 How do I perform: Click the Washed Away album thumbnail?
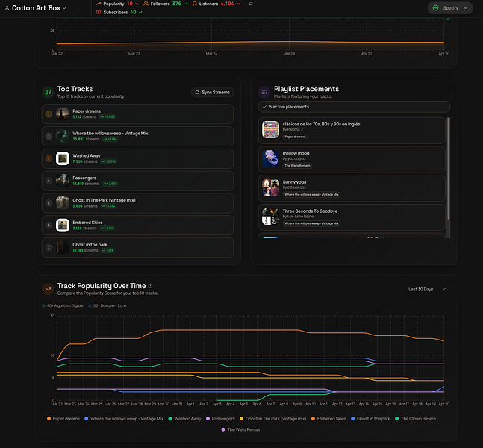pyautogui.click(x=63, y=158)
